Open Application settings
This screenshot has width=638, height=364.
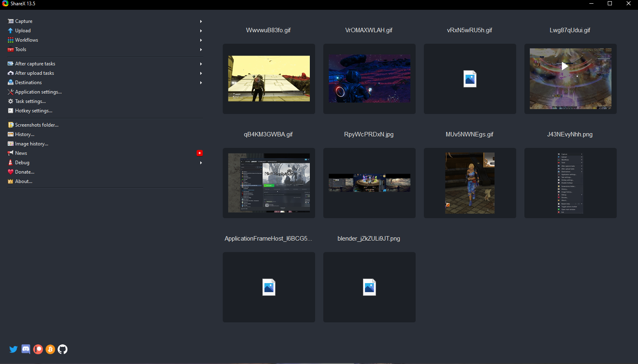tap(37, 92)
